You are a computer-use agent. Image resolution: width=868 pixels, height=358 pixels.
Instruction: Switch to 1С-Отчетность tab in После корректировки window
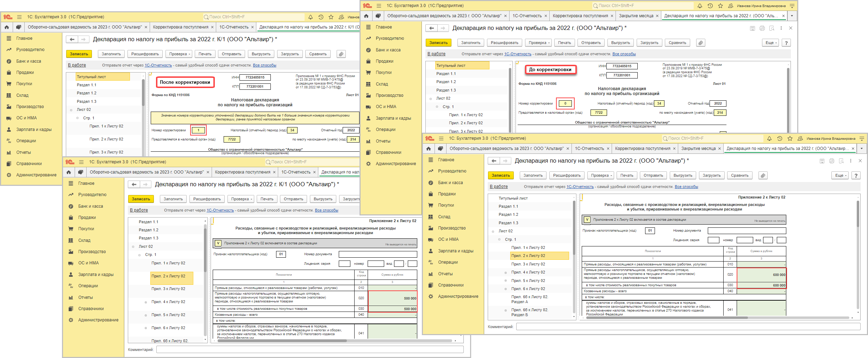pyautogui.click(x=234, y=27)
